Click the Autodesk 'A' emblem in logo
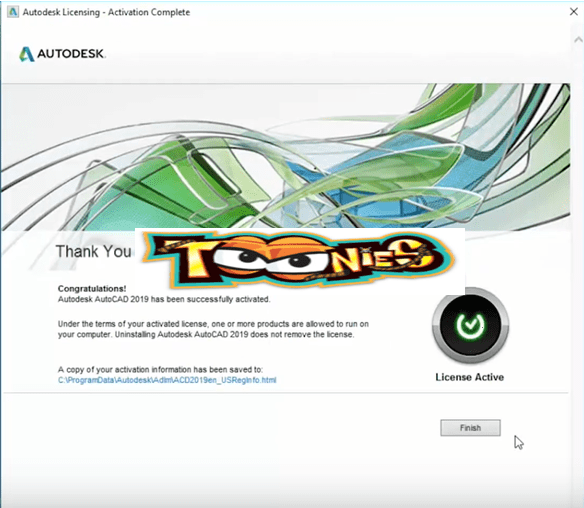This screenshot has width=584, height=508. tap(26, 54)
